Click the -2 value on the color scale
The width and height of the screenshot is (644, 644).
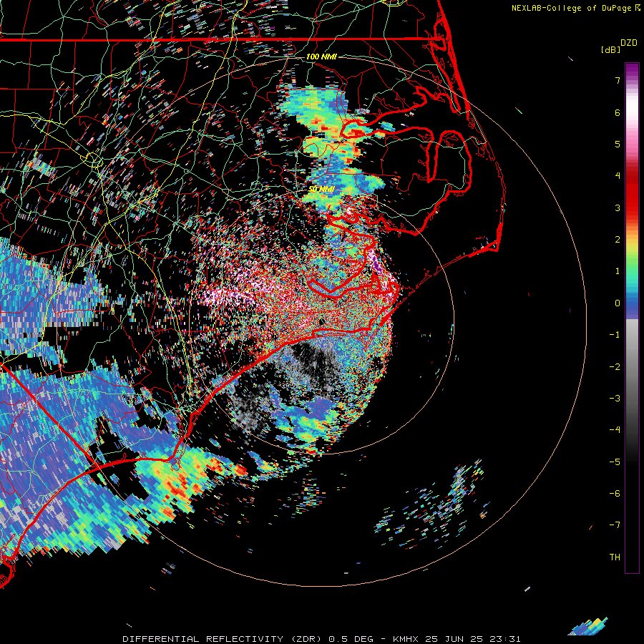point(615,367)
